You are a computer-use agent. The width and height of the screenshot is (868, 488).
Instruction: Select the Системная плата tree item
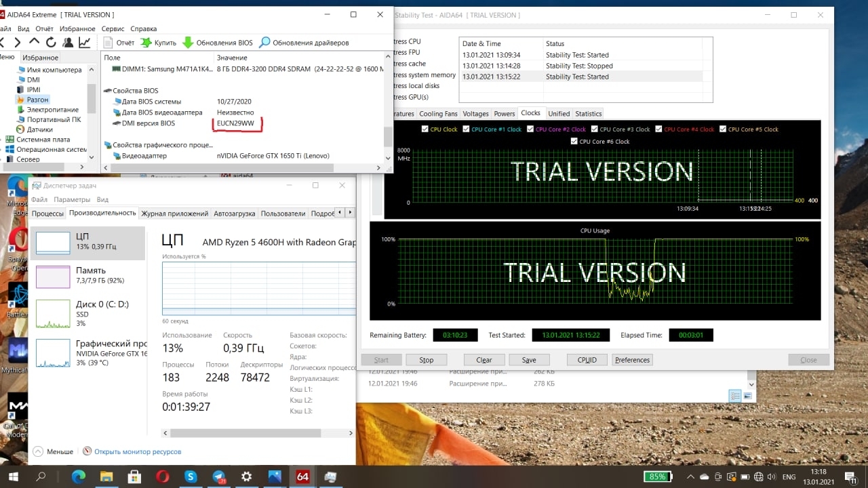(x=38, y=140)
